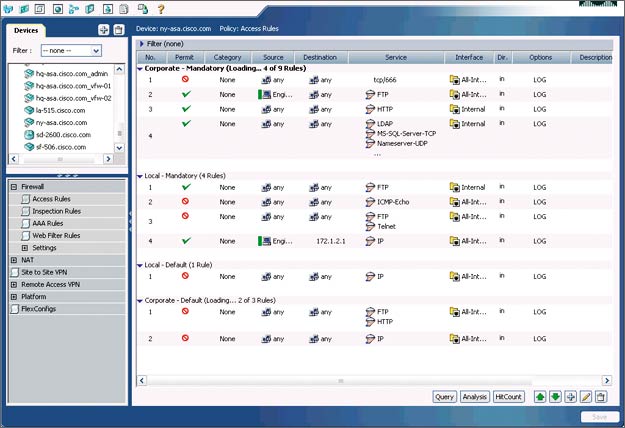Expand the Filter (none) disclosure triangle
This screenshot has width=625, height=428.
point(142,44)
